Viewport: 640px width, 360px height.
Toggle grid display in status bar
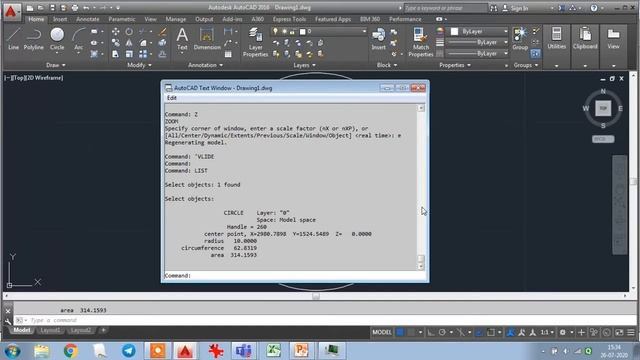[400, 332]
